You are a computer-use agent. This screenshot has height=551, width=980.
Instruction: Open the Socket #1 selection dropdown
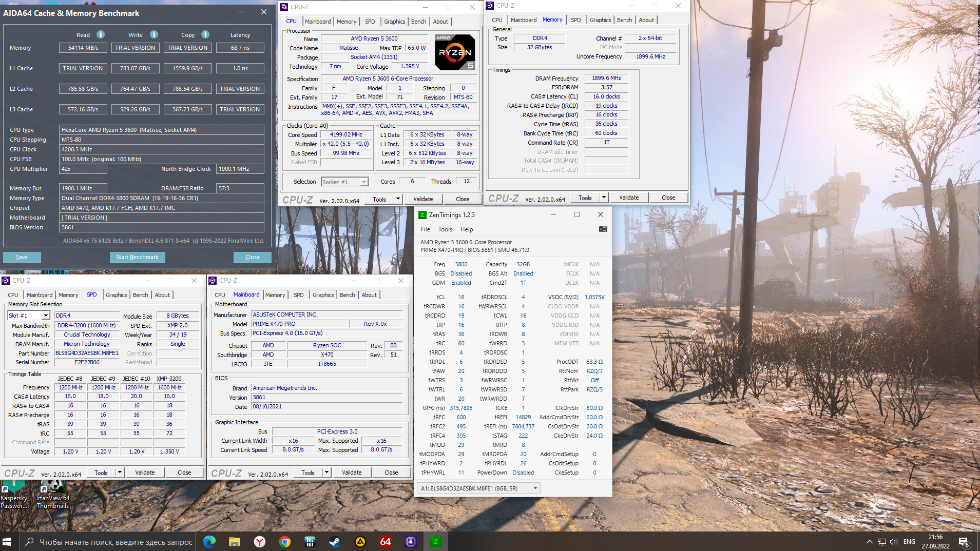click(345, 182)
